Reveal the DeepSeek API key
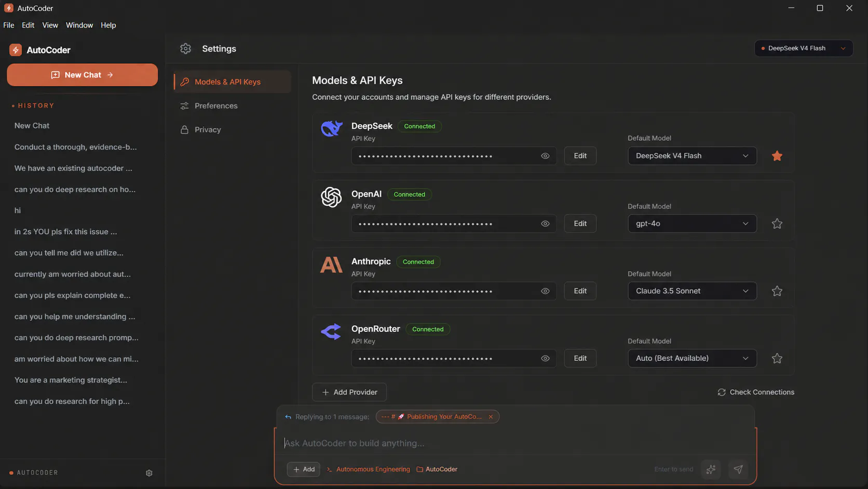Viewport: 868px width, 489px height. pos(545,156)
